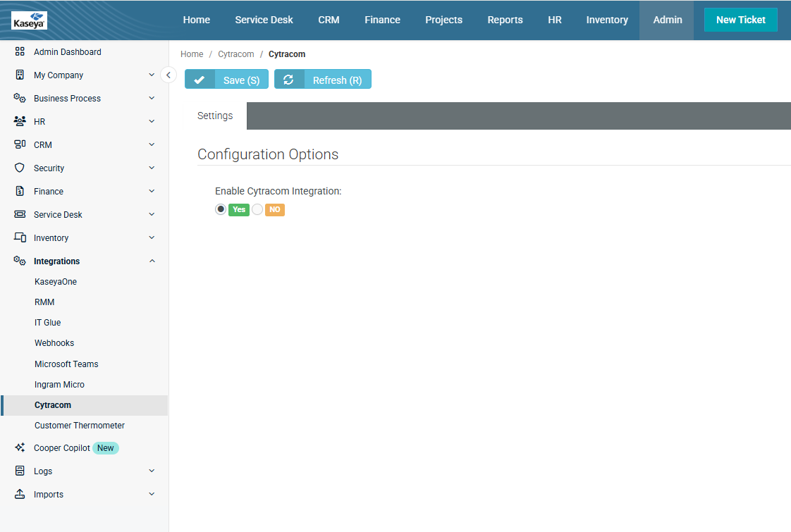Click the Security shield icon

[20, 168]
